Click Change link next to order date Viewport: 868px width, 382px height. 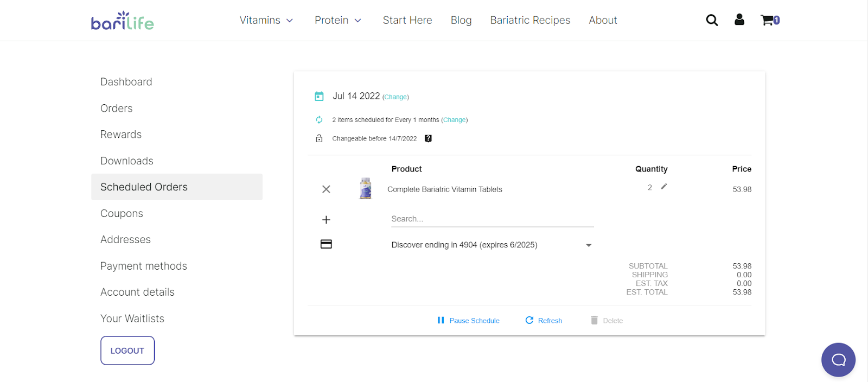coord(395,97)
